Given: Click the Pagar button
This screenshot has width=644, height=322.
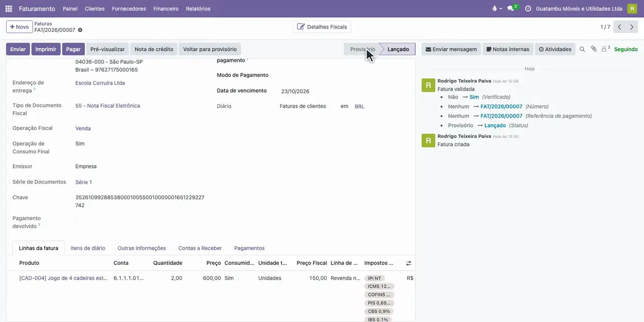Looking at the screenshot, I should [x=73, y=49].
